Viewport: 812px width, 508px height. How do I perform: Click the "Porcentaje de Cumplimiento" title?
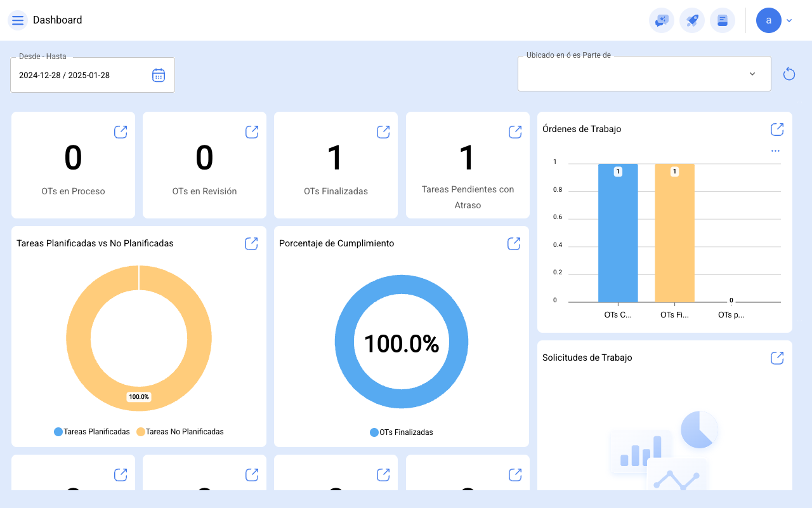(337, 243)
